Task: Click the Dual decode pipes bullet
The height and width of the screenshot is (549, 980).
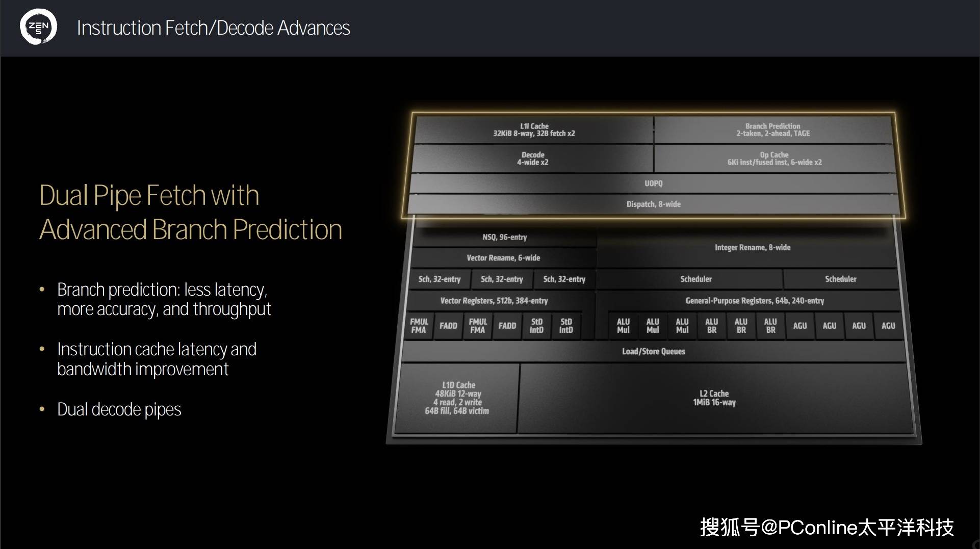Action: point(119,409)
